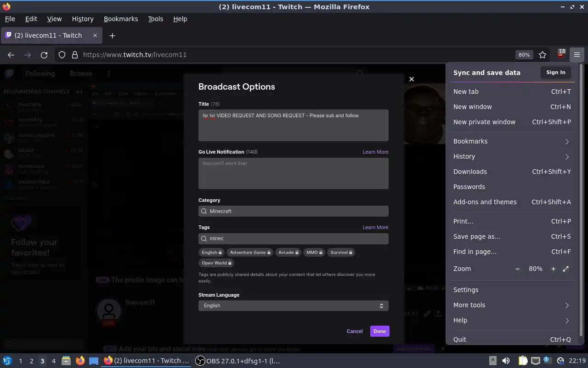The width and height of the screenshot is (588, 368).
Task: Open the Stream Language dropdown
Action: coord(294,305)
